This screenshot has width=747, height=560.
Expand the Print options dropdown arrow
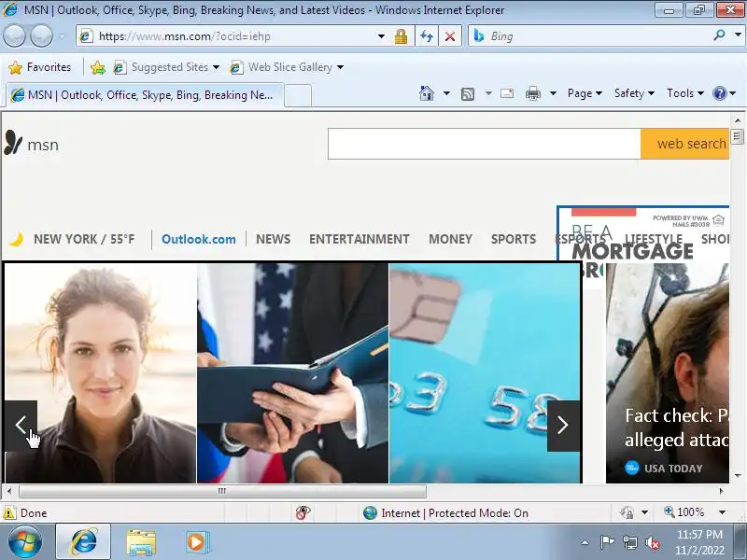click(x=553, y=93)
